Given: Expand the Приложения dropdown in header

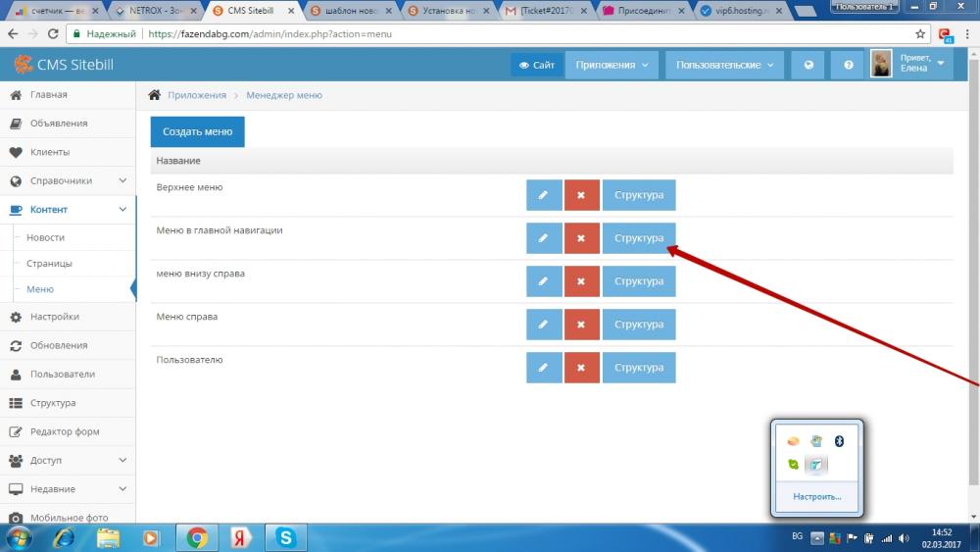Looking at the screenshot, I should (x=612, y=65).
